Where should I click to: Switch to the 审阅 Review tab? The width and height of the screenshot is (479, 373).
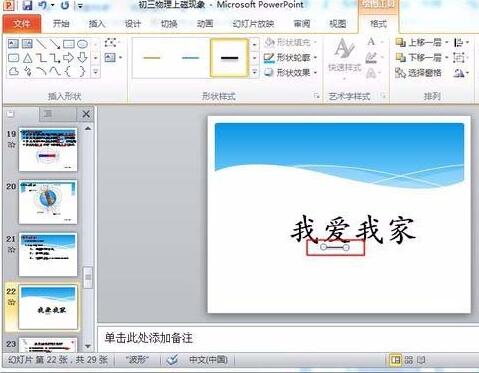302,24
